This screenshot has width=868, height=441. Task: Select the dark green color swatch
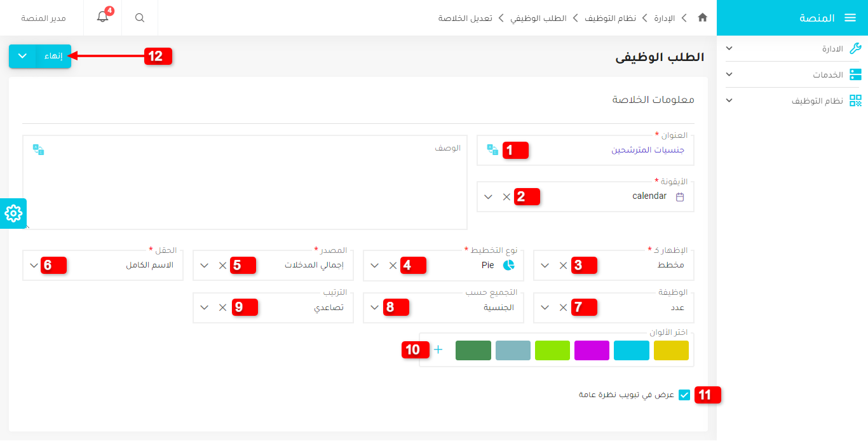pos(473,350)
